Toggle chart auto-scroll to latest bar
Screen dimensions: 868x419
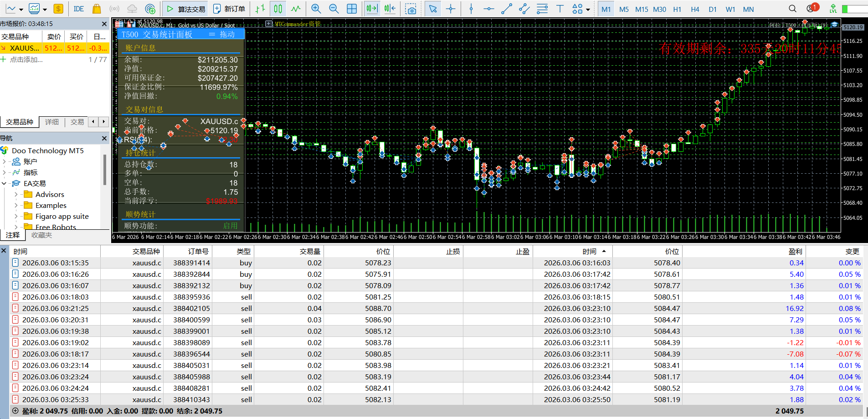[x=372, y=9]
